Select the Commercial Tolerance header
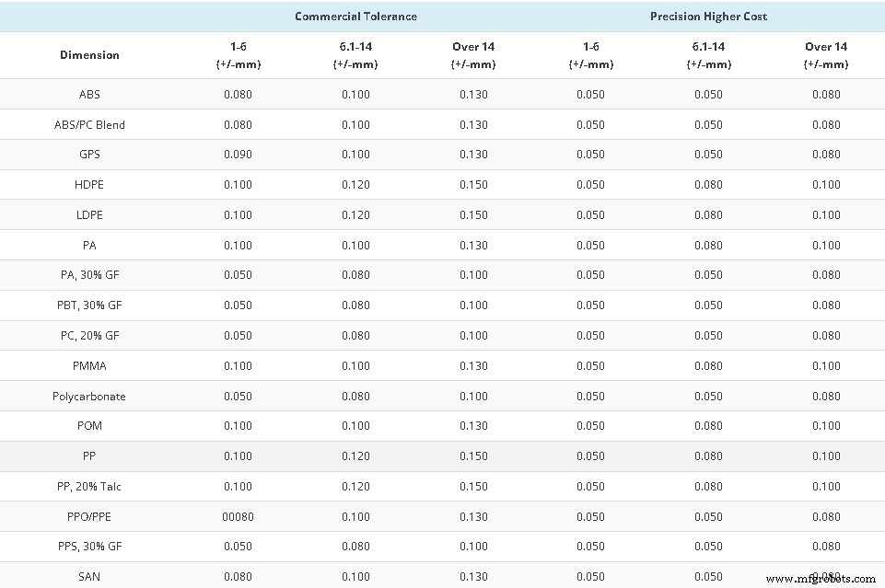Viewport: 885px width, 588px height. tap(355, 16)
